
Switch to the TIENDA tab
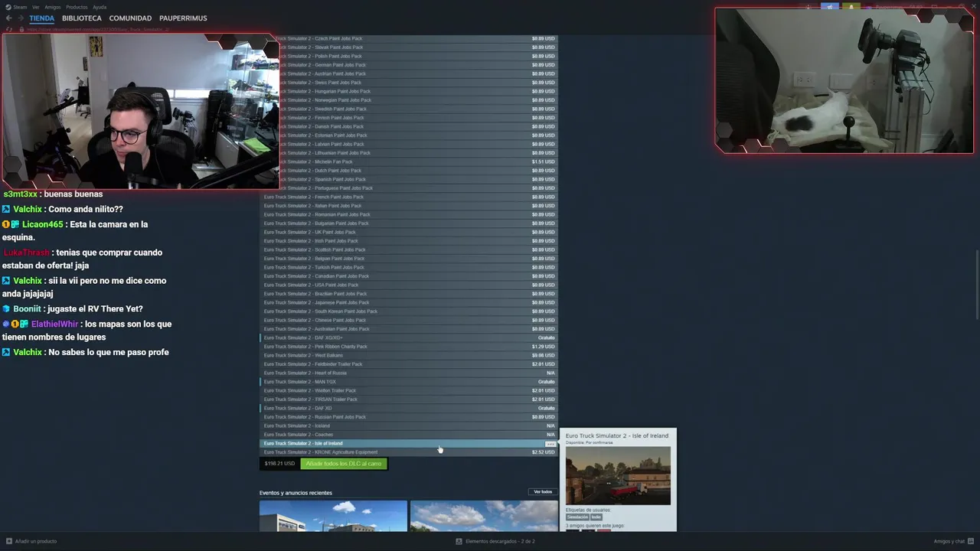tap(41, 18)
